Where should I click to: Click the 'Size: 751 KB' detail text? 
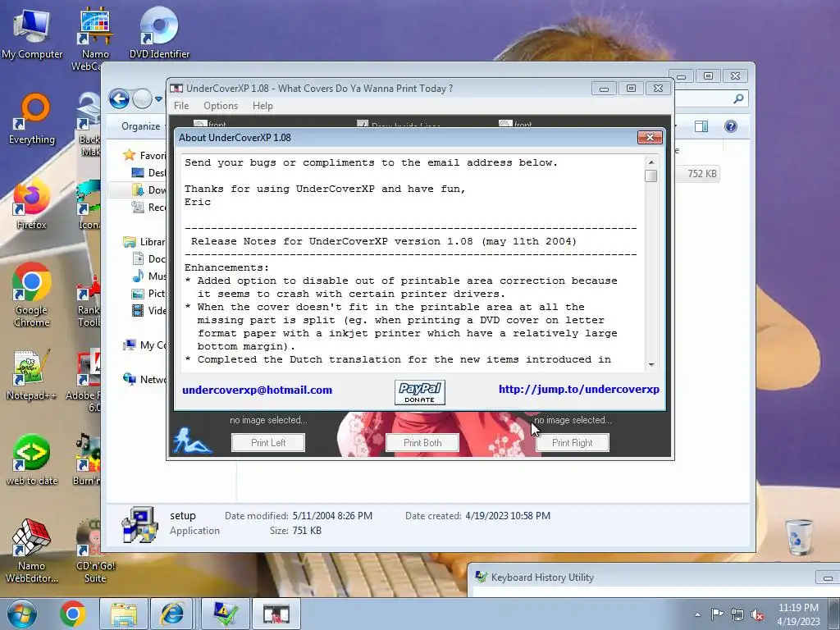click(295, 531)
